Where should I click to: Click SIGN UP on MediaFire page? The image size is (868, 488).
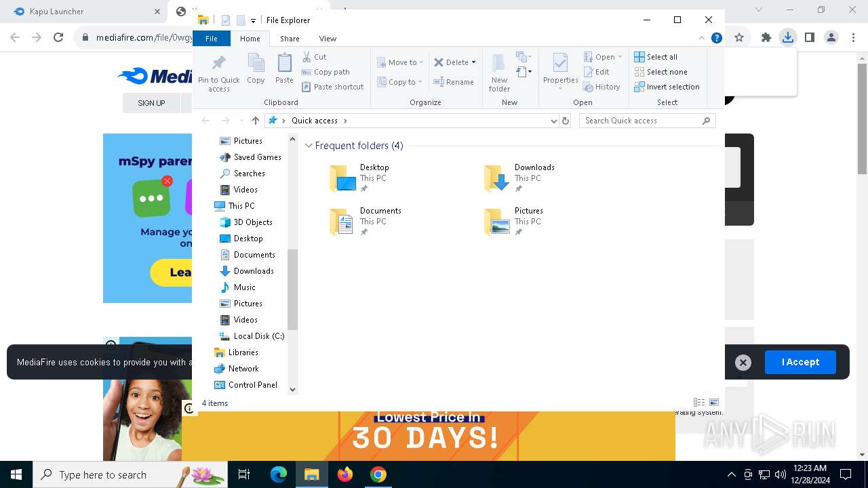(x=151, y=103)
